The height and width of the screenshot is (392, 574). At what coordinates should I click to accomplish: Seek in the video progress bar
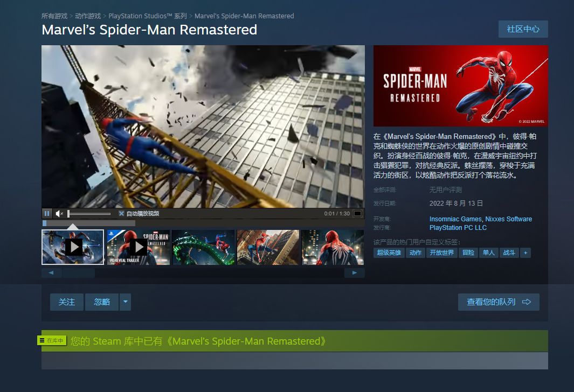tap(203, 223)
